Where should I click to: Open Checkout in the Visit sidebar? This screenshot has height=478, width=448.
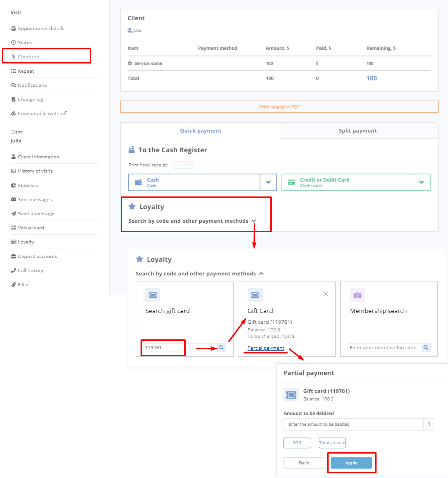[x=29, y=56]
